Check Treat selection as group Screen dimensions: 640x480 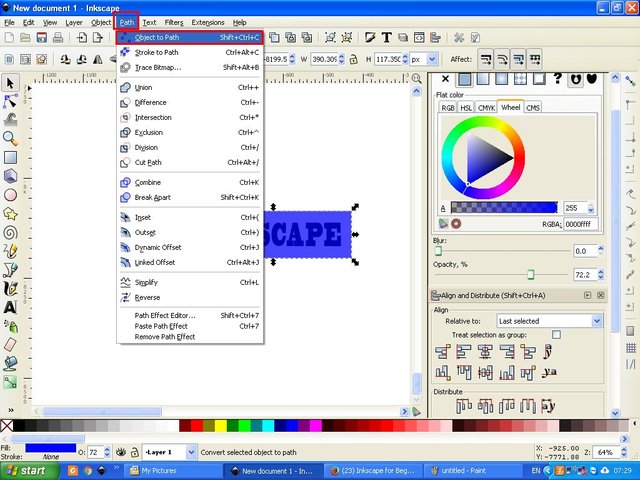click(x=556, y=335)
